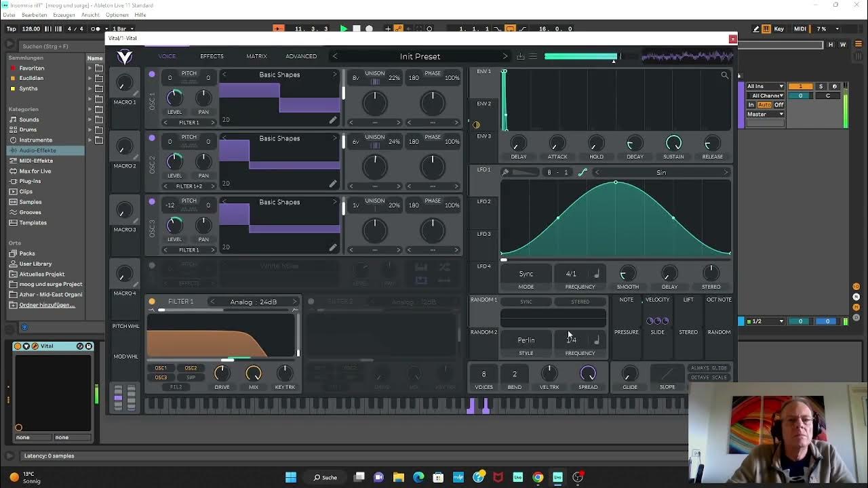The image size is (868, 488).
Task: Enable the sample oscillator power button
Action: [152, 266]
